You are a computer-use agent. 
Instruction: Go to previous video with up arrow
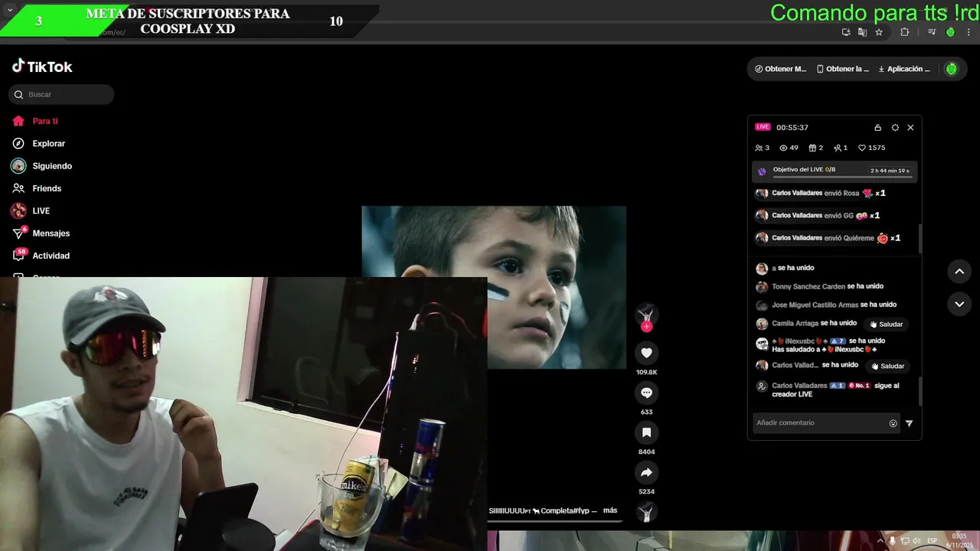[x=959, y=272]
